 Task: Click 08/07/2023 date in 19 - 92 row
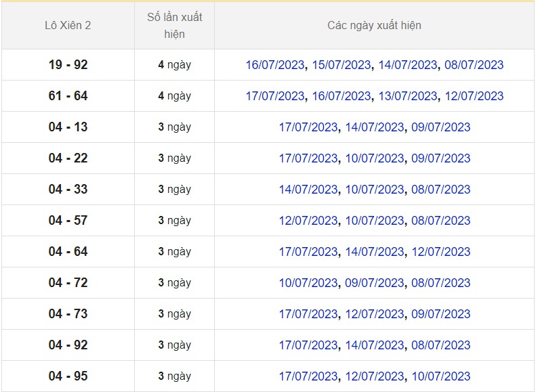tap(474, 65)
